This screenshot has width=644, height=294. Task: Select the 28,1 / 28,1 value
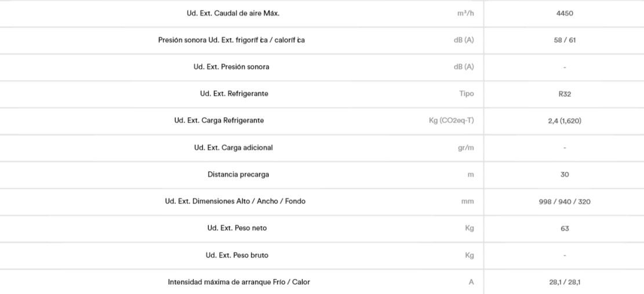tap(565, 282)
